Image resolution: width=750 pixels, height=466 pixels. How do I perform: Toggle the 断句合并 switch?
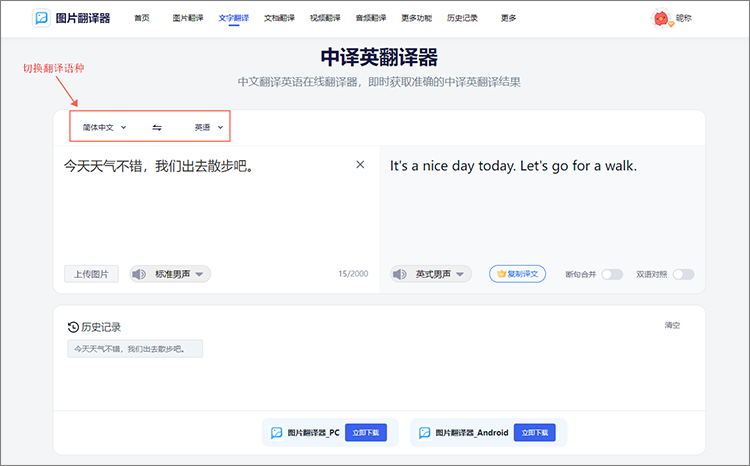tap(612, 274)
